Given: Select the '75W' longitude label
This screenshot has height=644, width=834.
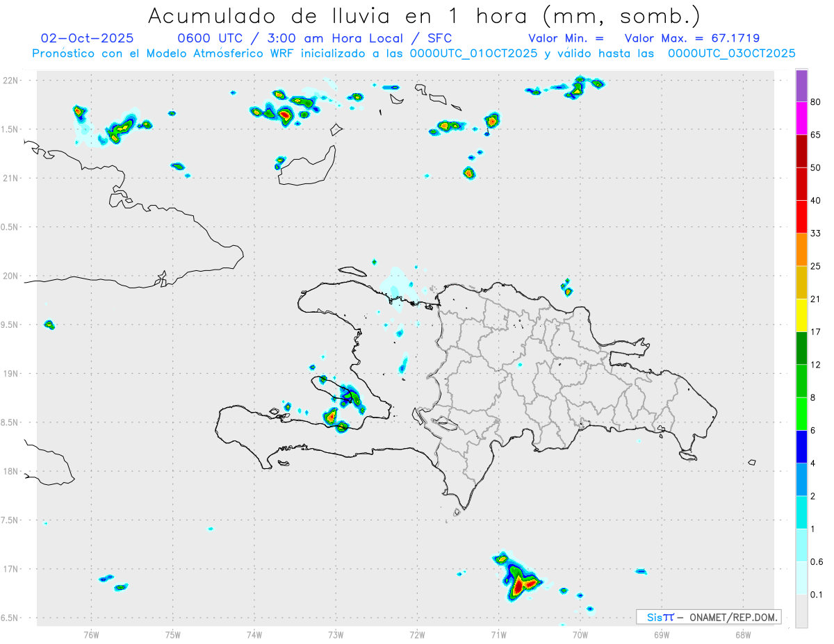Looking at the screenshot, I should pos(173,634).
